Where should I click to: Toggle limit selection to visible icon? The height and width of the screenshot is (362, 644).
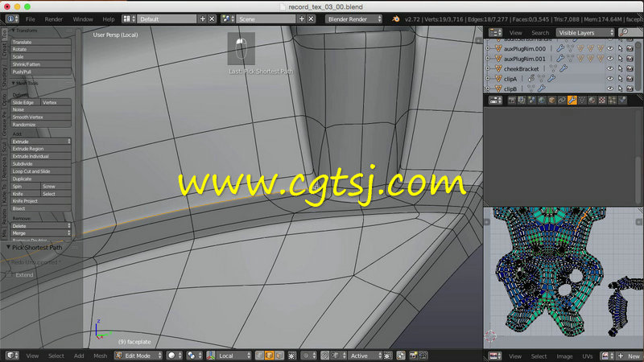(292, 356)
